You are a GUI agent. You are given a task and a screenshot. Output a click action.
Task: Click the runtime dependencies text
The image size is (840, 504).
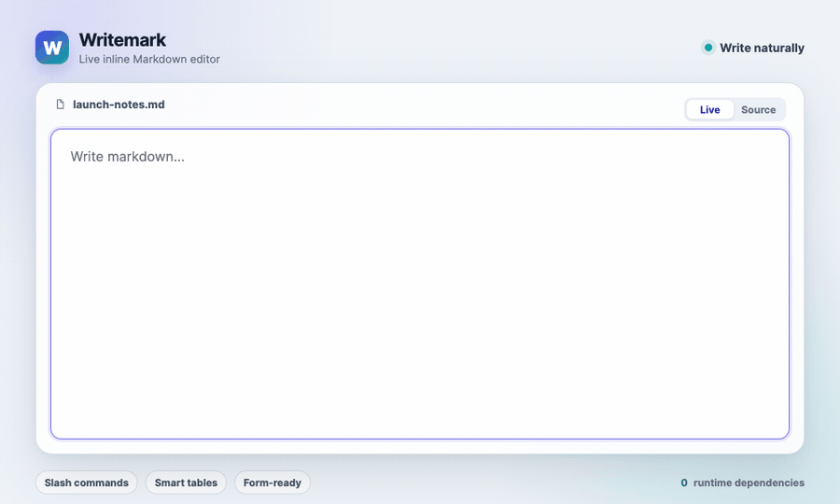tap(749, 483)
